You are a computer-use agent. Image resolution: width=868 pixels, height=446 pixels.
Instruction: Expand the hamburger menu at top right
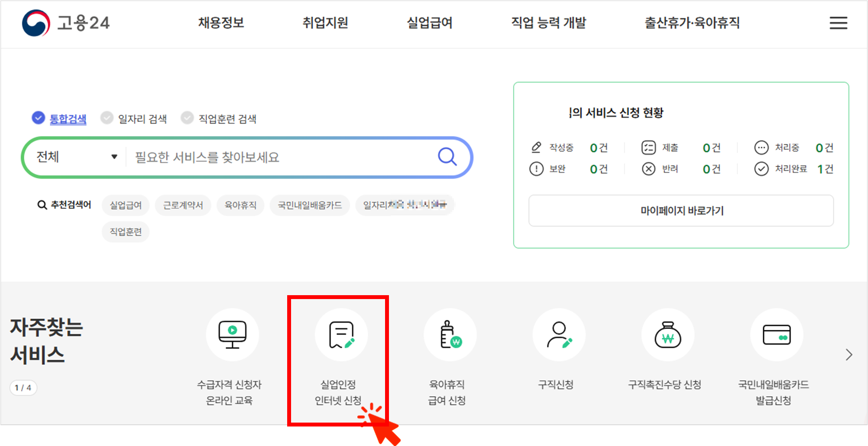(x=838, y=23)
